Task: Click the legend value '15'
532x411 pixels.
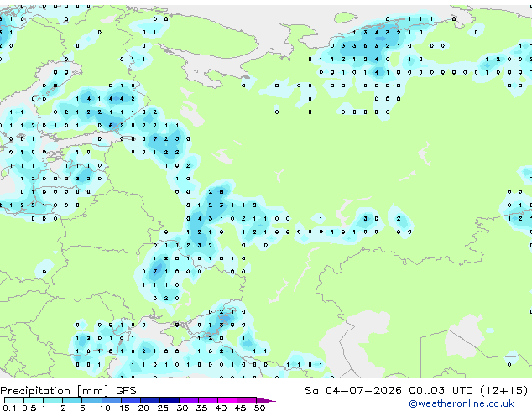Action: point(124,408)
